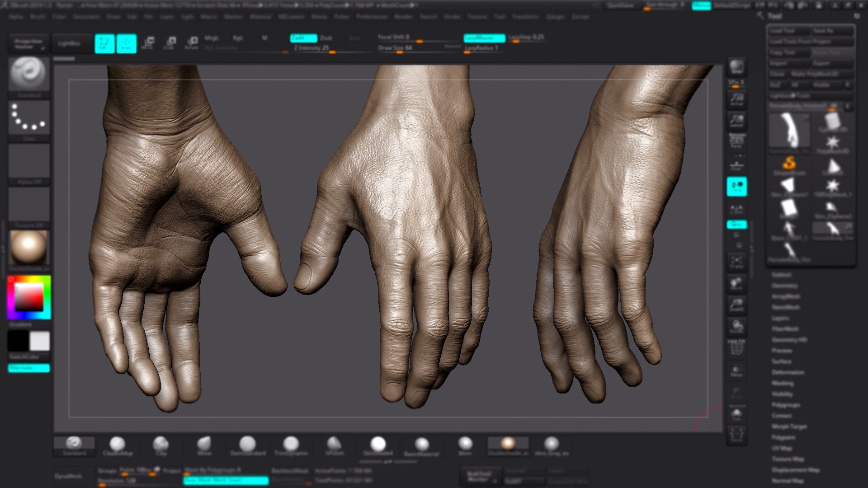The image size is (868, 488).
Task: Expand the Geometry subpalette in the Tool panel
Action: click(785, 285)
